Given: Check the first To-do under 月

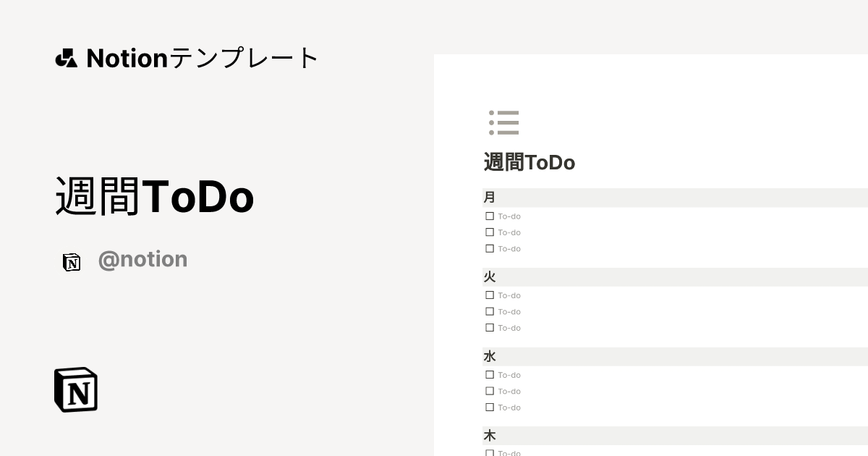Looking at the screenshot, I should click(x=490, y=216).
